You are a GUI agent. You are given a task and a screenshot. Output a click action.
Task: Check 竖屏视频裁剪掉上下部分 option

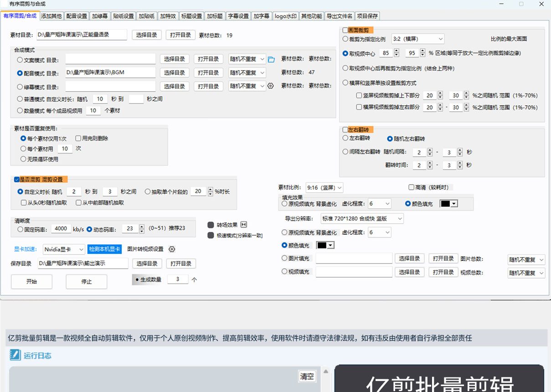pyautogui.click(x=359, y=95)
